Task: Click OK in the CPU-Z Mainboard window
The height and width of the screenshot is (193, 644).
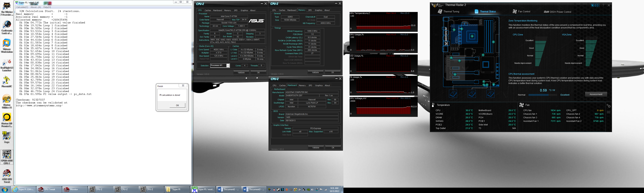Action: [x=333, y=148]
